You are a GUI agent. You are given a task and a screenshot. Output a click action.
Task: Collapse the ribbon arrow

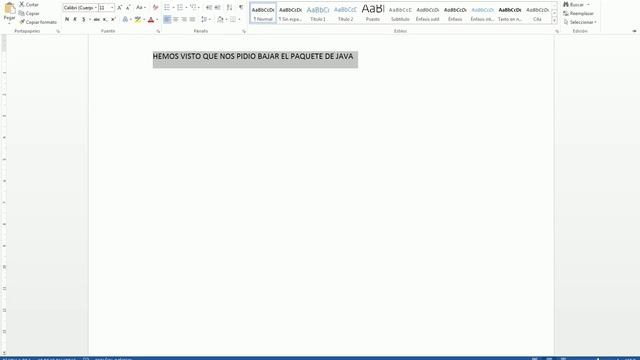pyautogui.click(x=634, y=31)
